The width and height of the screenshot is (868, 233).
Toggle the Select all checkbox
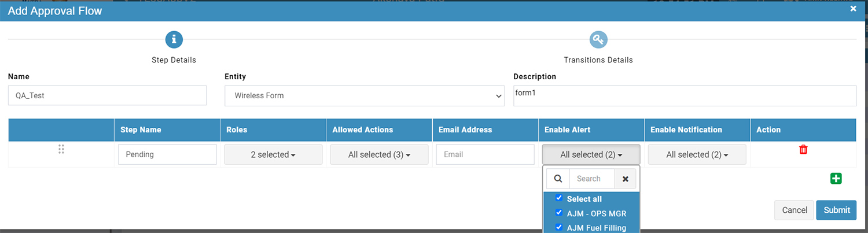(x=559, y=198)
